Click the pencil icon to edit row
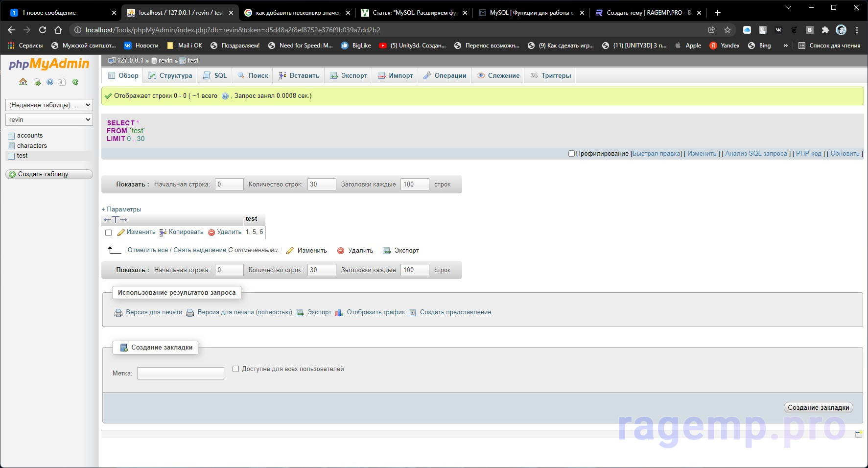The width and height of the screenshot is (868, 468). pyautogui.click(x=121, y=233)
